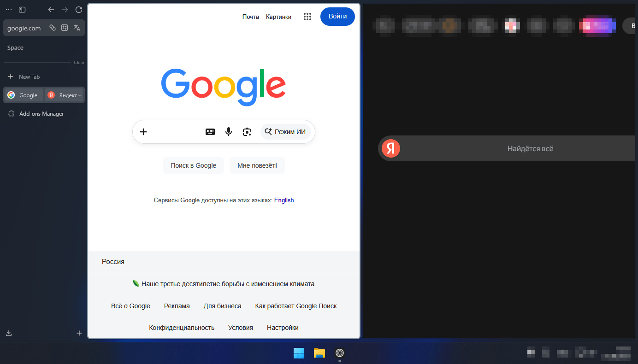Open the Windows Start menu
Screen dimensions: 638x364
tap(299, 353)
